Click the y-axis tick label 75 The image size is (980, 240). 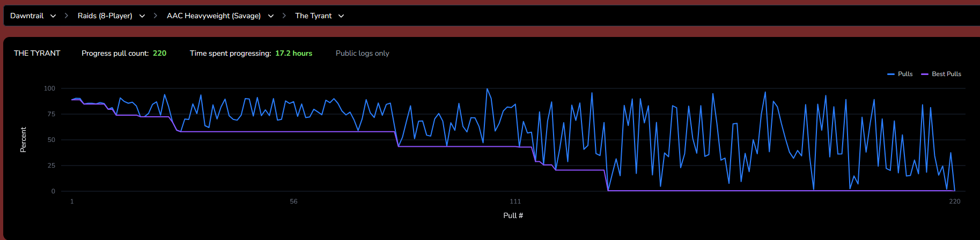51,114
